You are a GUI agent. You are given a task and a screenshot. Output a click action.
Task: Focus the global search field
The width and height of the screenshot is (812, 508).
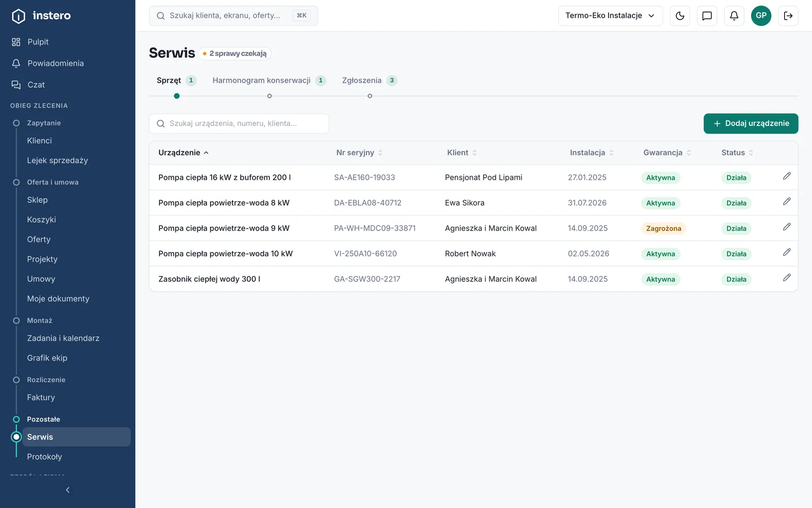[233, 16]
